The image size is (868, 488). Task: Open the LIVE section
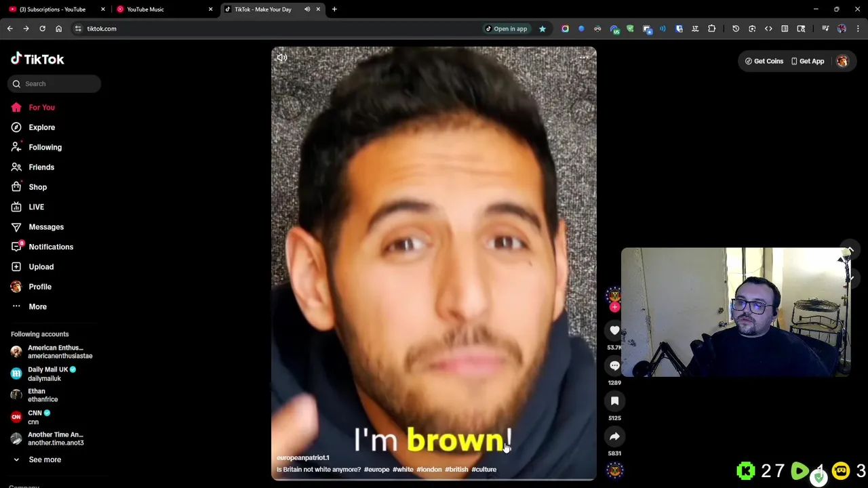click(x=37, y=207)
